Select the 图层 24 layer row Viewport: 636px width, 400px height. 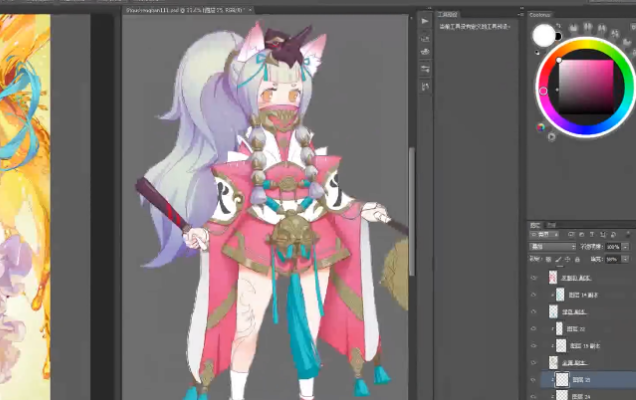(x=588, y=396)
